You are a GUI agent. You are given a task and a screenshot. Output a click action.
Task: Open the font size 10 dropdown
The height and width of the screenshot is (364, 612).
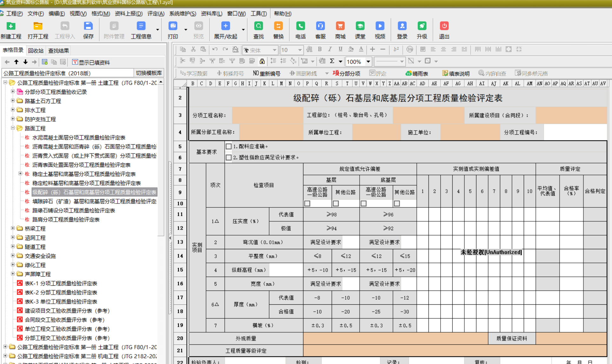(x=300, y=50)
